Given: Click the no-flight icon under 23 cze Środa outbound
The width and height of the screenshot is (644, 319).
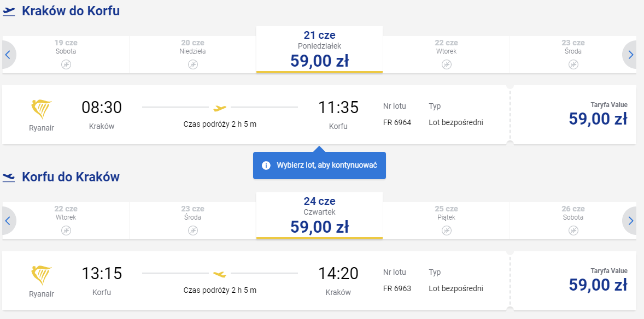Looking at the screenshot, I should 573,64.
